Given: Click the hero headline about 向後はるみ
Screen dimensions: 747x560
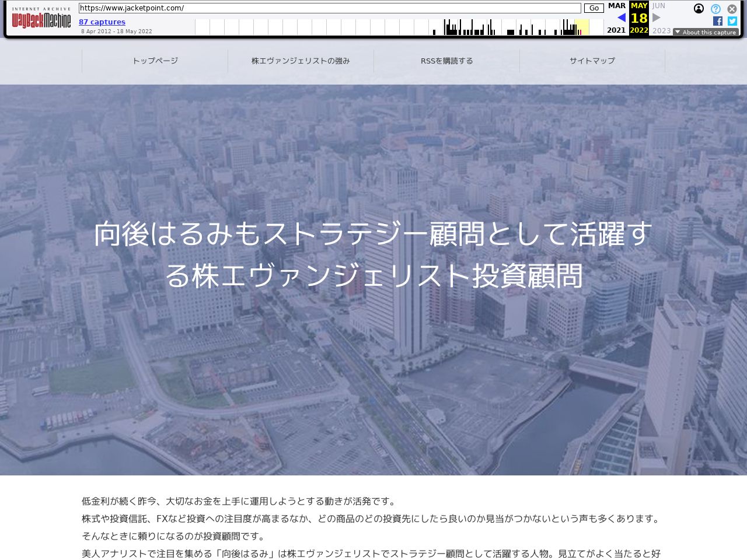Looking at the screenshot, I should pos(373,254).
